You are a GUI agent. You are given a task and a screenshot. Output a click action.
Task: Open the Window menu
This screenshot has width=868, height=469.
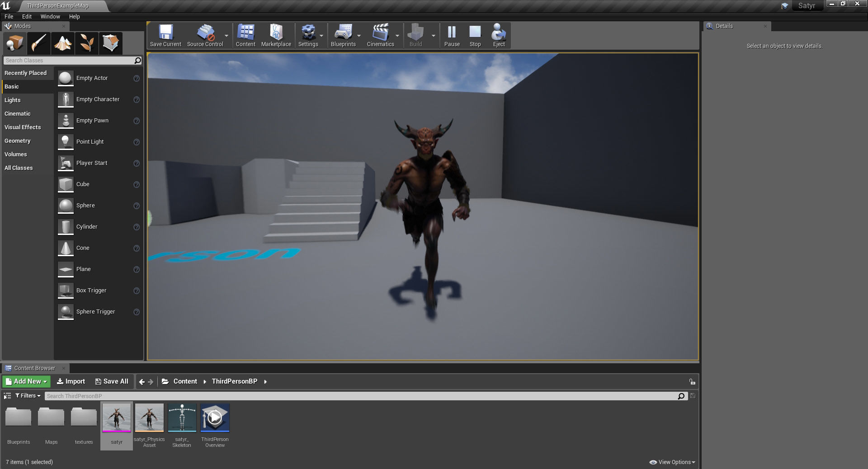coord(50,16)
